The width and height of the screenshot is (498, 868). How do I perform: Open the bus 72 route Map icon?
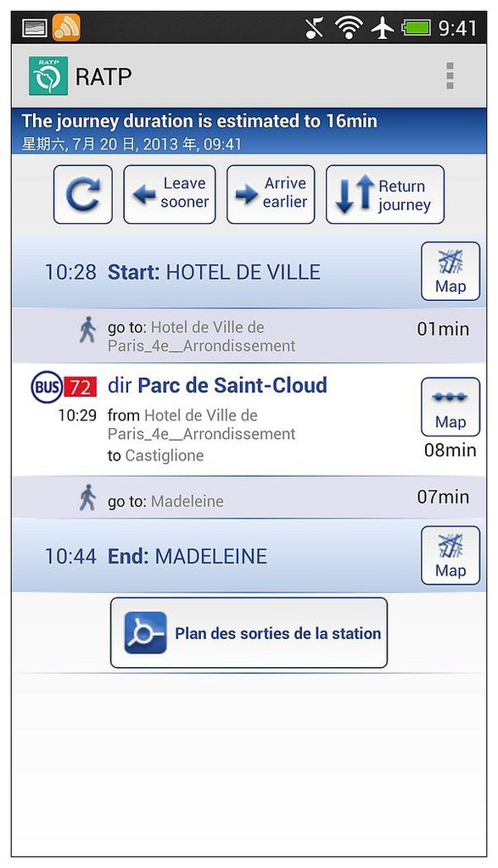click(450, 407)
